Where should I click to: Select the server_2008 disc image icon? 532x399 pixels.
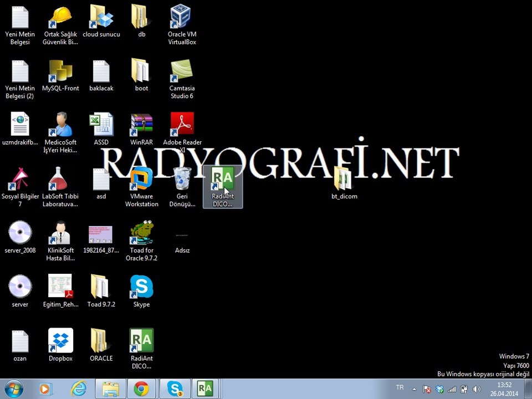click(20, 237)
